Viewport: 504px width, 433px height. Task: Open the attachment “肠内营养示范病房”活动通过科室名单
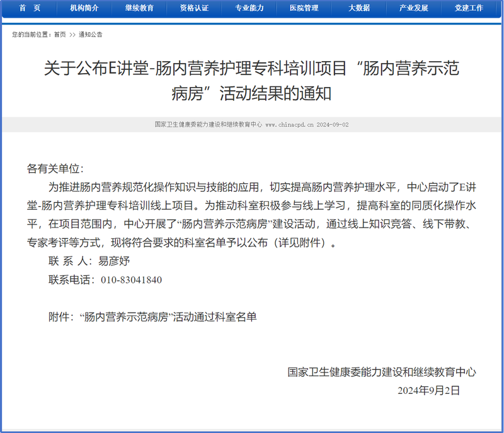tap(168, 317)
